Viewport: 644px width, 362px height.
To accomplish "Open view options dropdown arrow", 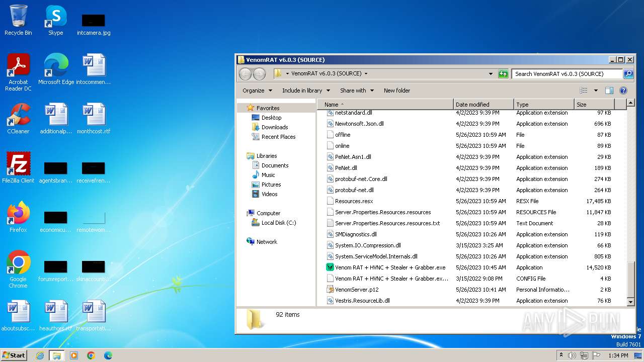I will 596,90.
